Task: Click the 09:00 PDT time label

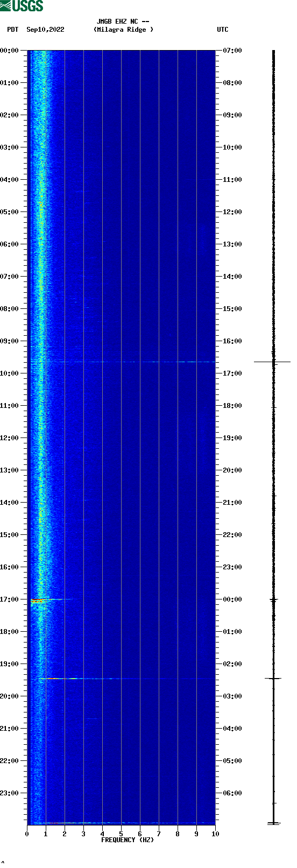Action: click(x=9, y=341)
